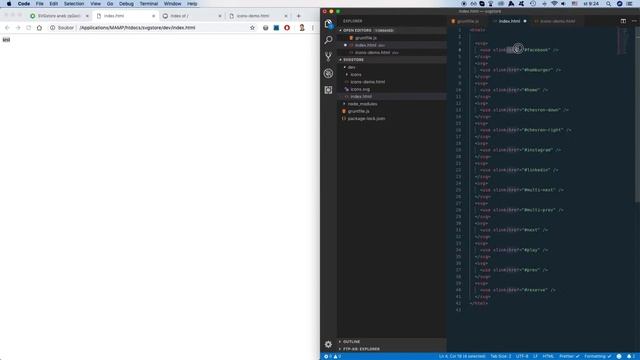Click the #facebook code line
Viewport: 640px width, 360px height.
[519, 50]
